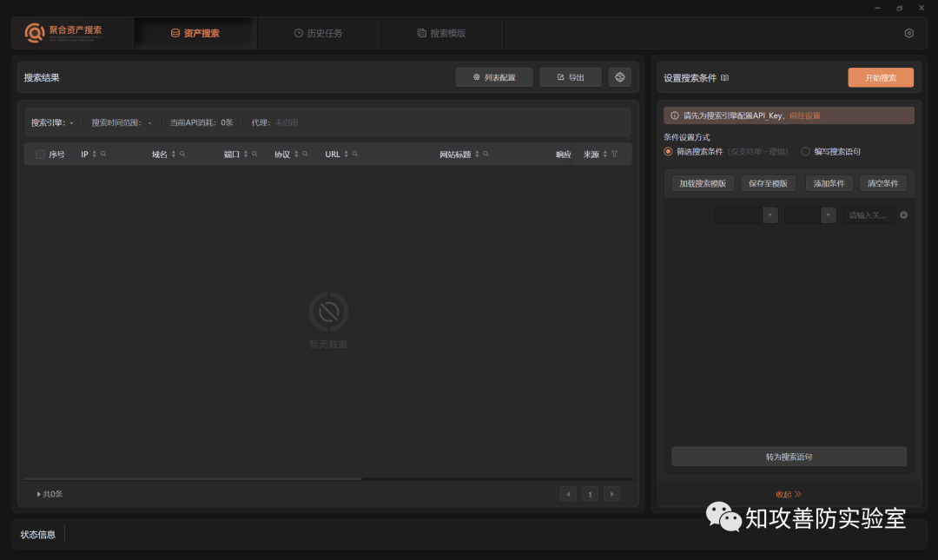This screenshot has width=938, height=560.
Task: Sort by the 协议 column arrows
Action: (x=296, y=155)
